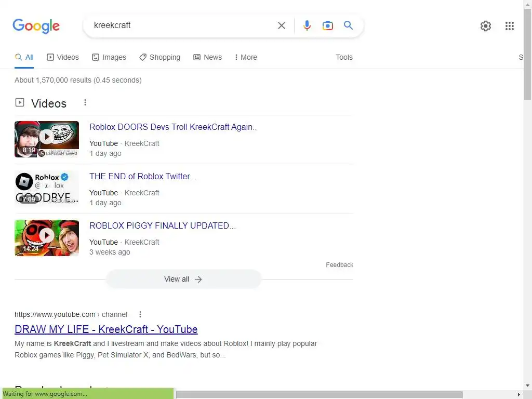The width and height of the screenshot is (532, 399).
Task: Open 'ROBLOX PIGGY FINALLY UPDATED' link
Action: tap(163, 225)
